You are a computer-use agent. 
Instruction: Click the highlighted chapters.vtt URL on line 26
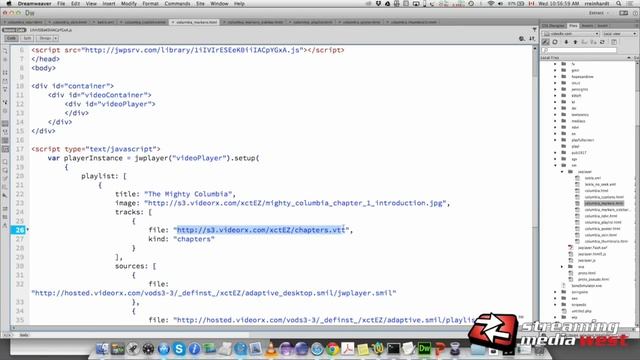pos(261,230)
